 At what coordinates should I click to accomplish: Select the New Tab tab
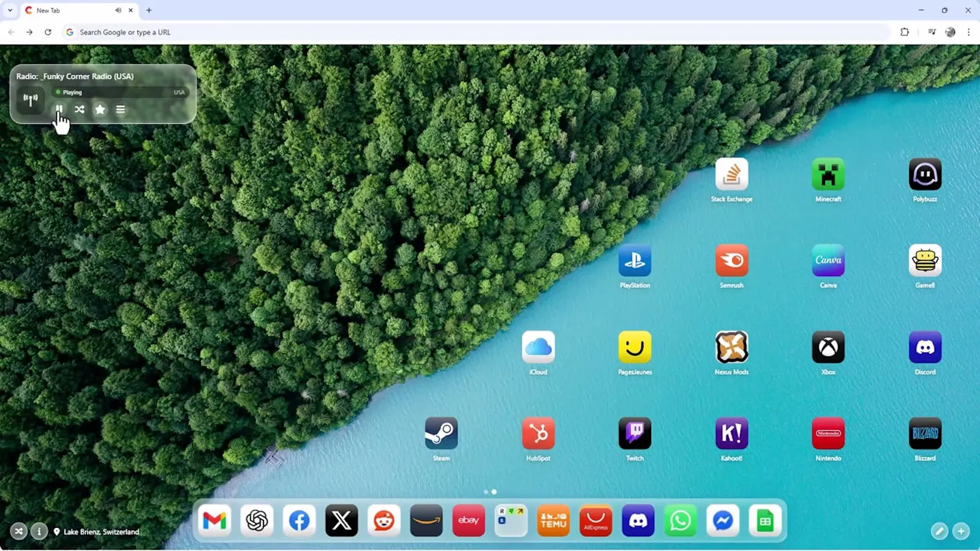coord(80,10)
